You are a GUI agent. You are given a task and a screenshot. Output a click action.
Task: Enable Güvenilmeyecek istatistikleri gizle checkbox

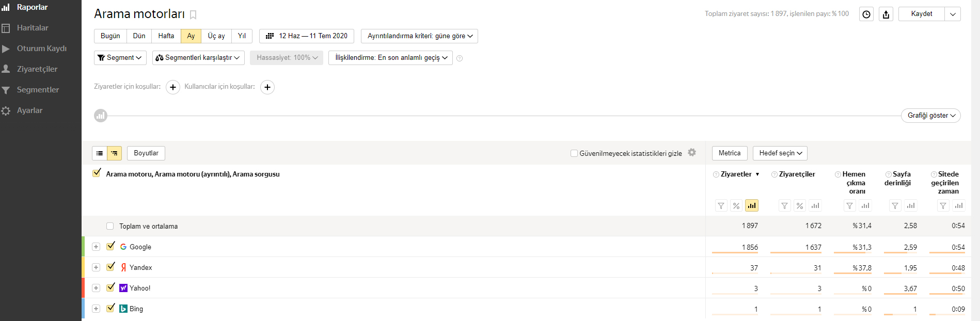click(574, 153)
